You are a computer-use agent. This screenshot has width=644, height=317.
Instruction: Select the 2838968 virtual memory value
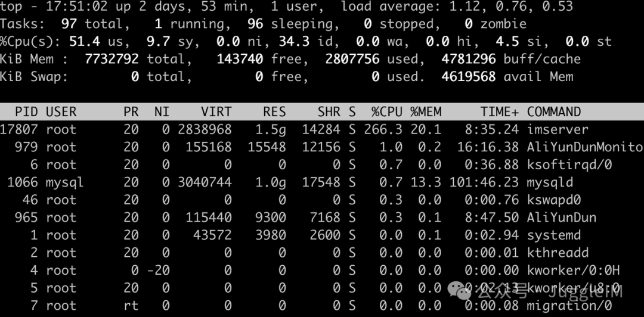click(x=205, y=129)
